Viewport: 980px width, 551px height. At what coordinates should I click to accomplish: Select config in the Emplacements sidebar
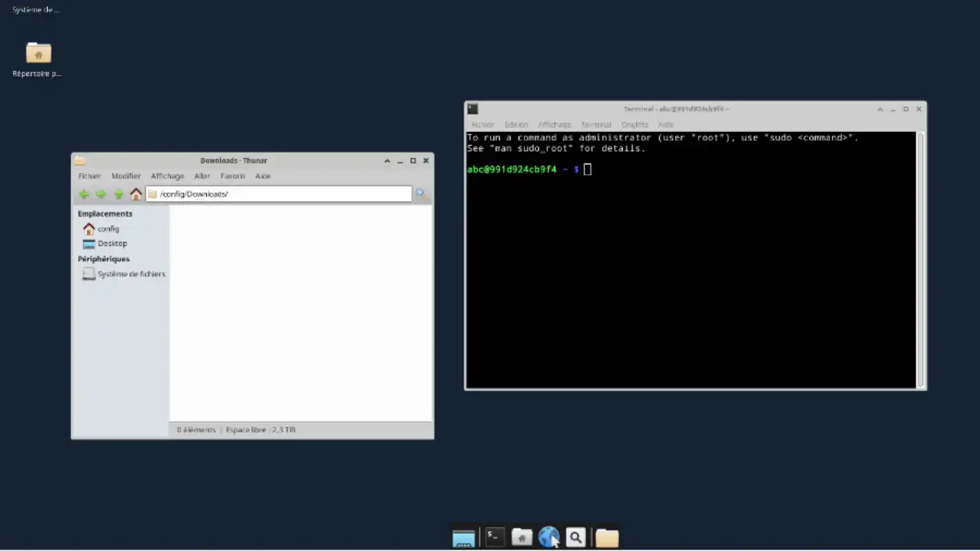point(108,229)
